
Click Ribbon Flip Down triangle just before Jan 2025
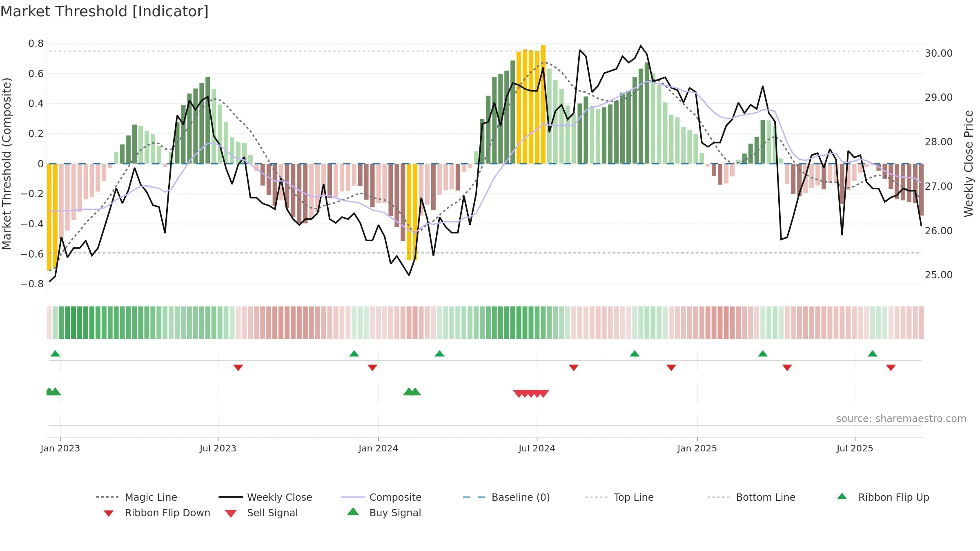point(671,368)
